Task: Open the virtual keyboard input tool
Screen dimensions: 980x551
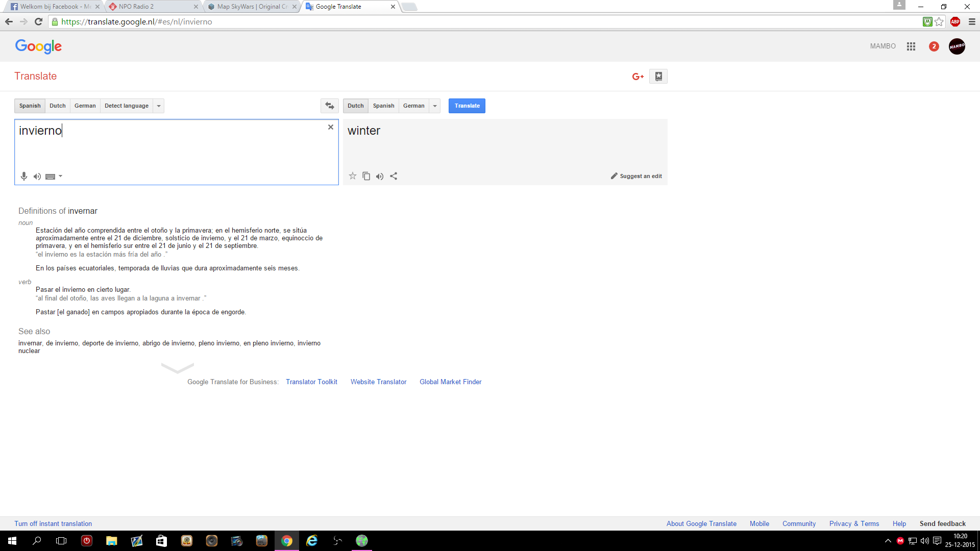Action: 50,177
